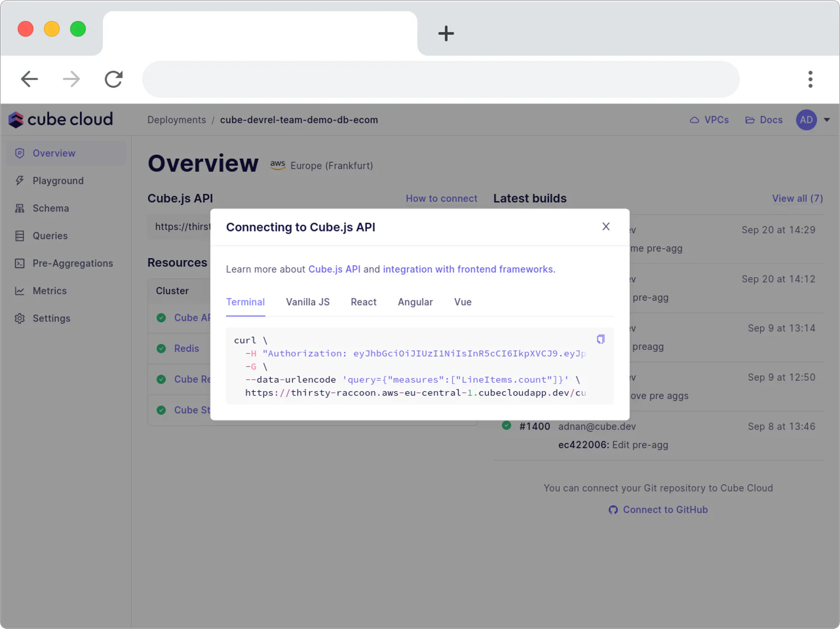Click the curl command code block
Screen dimensions: 840x629
419,366
